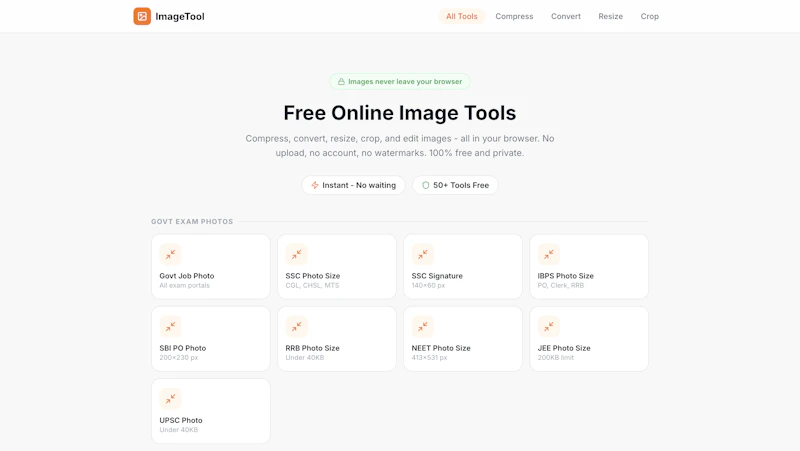Click the lock icon in privacy badge
800x451 pixels.
tap(341, 82)
